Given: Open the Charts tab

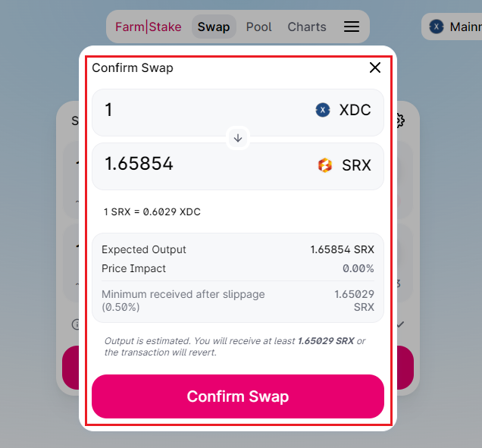Looking at the screenshot, I should coord(307,27).
